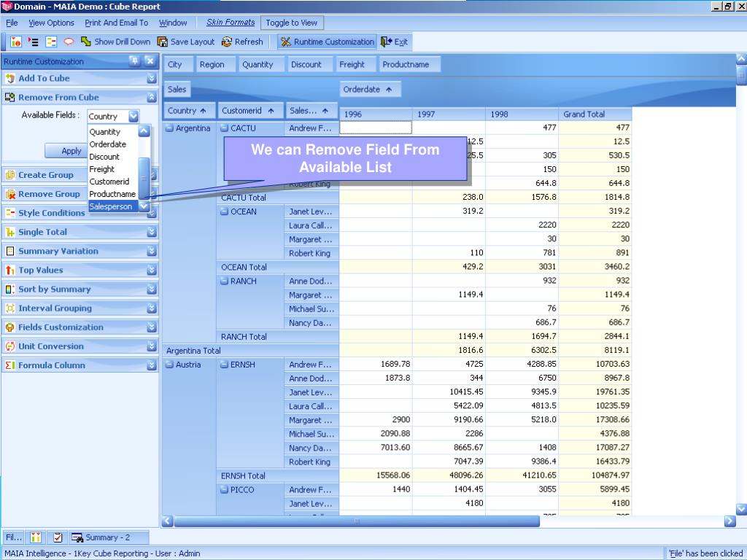747x560 pixels.
Task: Click the Top Values icon
Action: point(10,271)
